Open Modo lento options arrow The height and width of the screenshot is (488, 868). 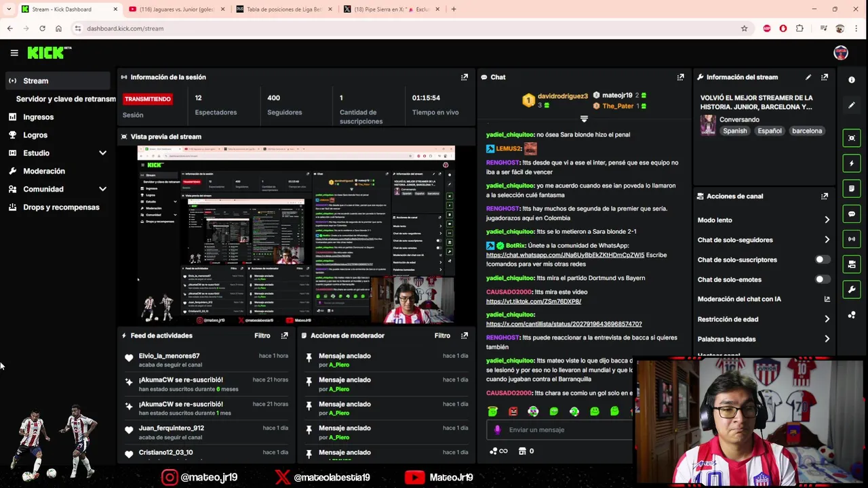[x=827, y=220]
